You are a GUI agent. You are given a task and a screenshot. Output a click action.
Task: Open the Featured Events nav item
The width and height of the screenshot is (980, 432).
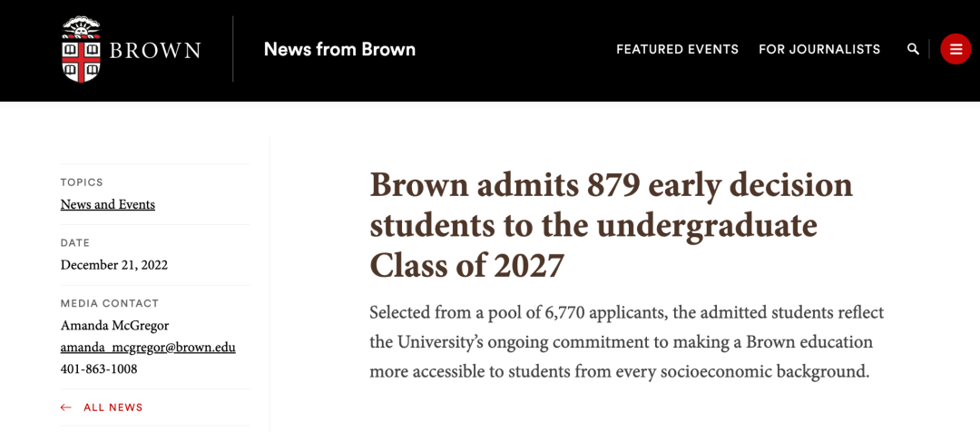677,49
